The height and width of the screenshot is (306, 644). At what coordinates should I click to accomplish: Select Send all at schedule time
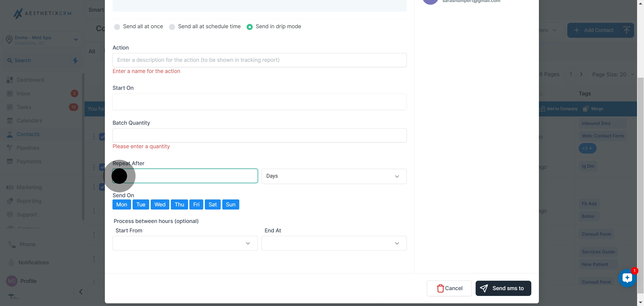coord(172,27)
